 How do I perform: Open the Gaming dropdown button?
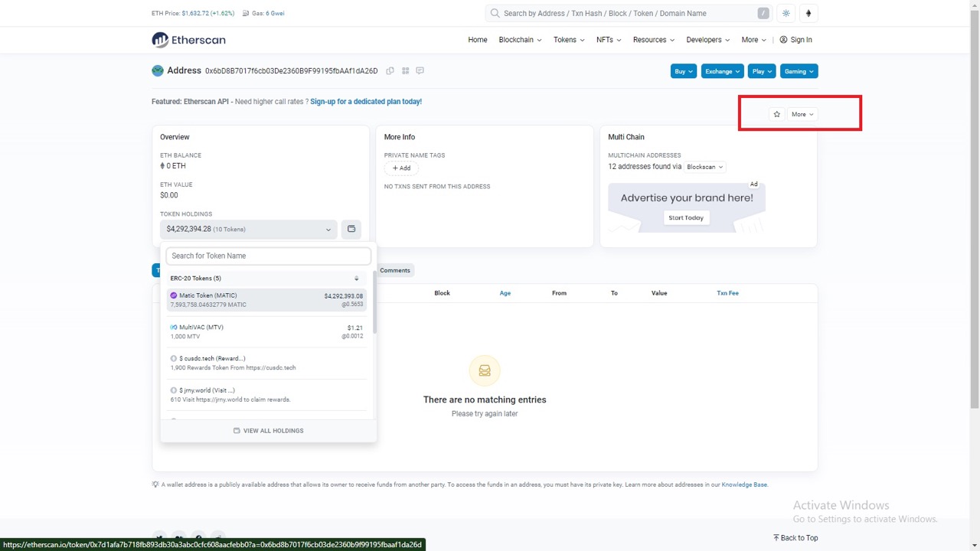point(799,71)
